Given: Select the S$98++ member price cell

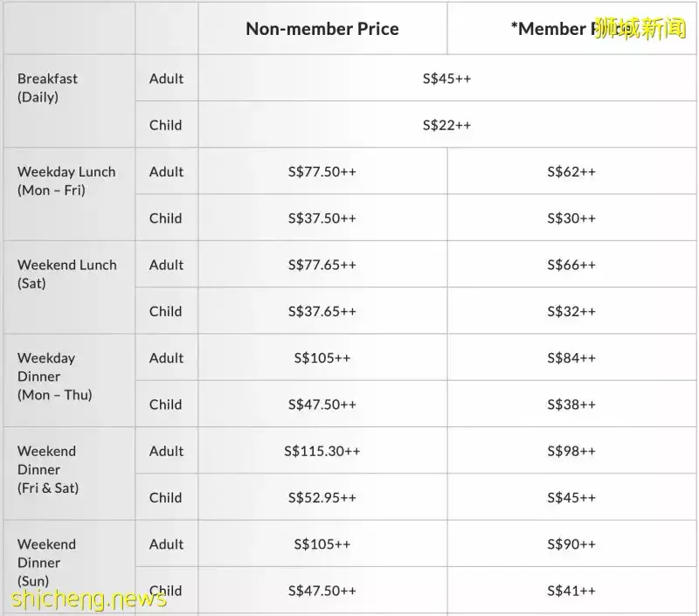Looking at the screenshot, I should tap(571, 451).
